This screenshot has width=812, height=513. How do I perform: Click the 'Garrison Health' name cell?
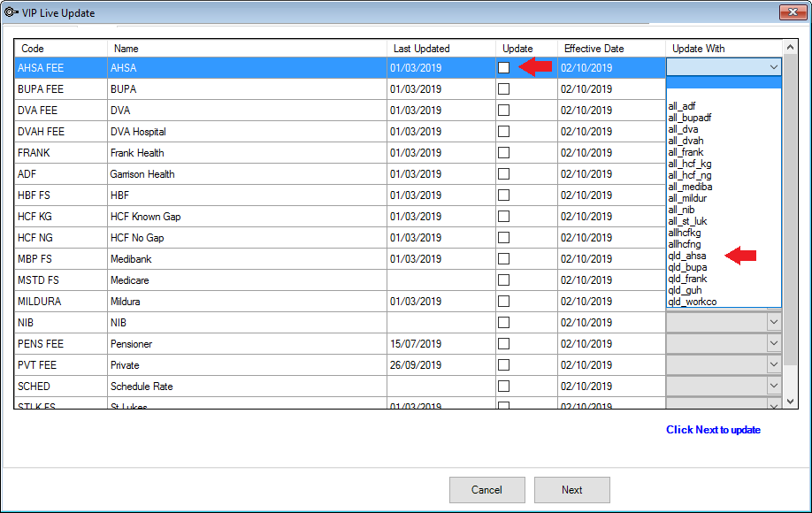[247, 174]
